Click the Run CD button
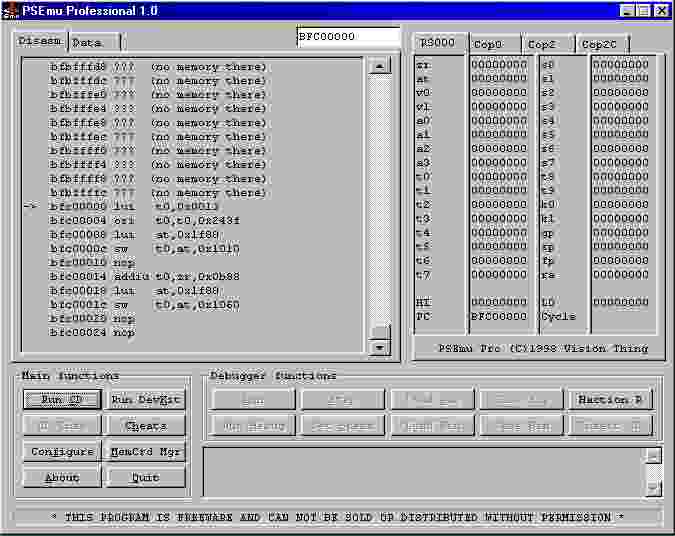 point(62,400)
